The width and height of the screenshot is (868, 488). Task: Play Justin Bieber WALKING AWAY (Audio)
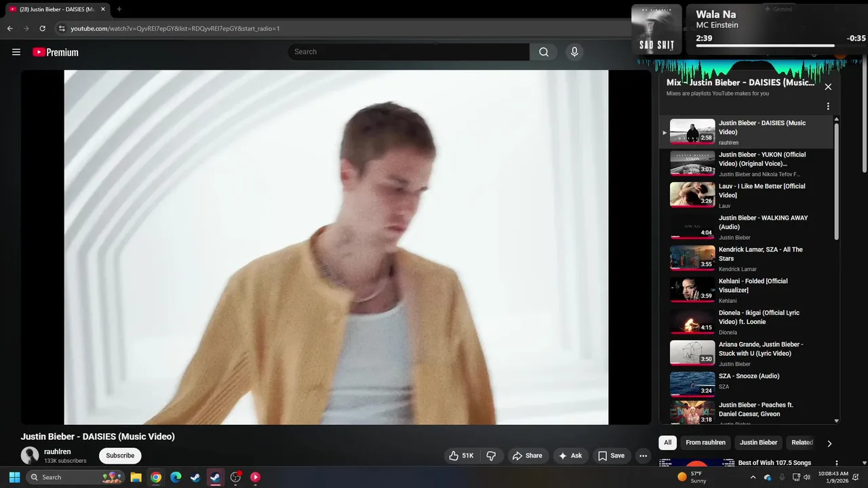[746, 227]
